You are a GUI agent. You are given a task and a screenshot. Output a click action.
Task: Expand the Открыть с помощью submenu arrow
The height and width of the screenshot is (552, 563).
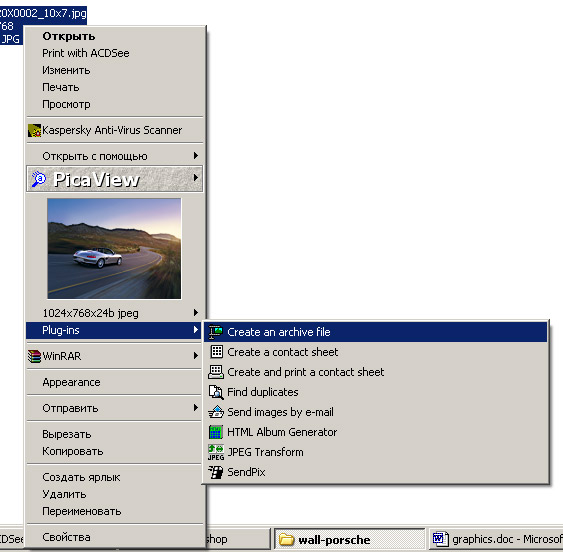[196, 156]
